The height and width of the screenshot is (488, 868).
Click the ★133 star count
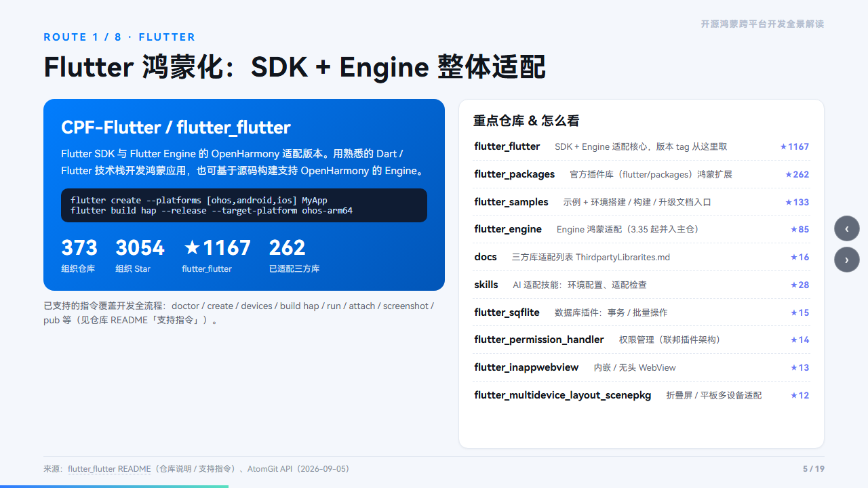coord(797,202)
